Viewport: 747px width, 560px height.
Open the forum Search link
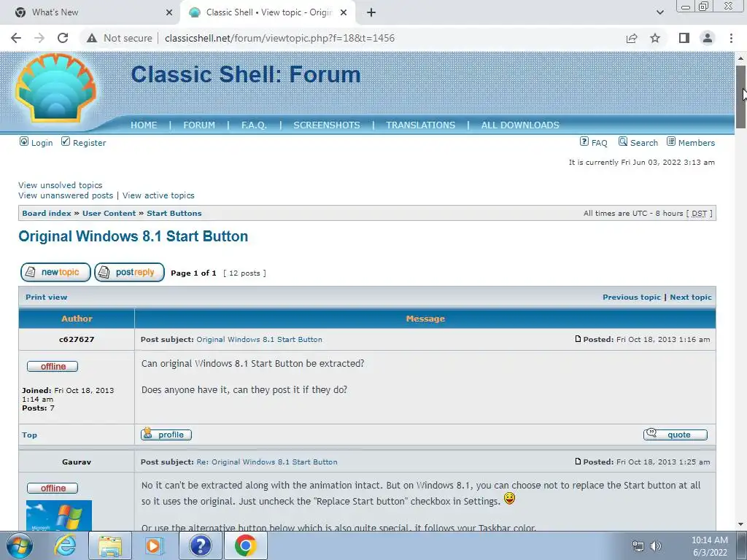click(x=643, y=143)
